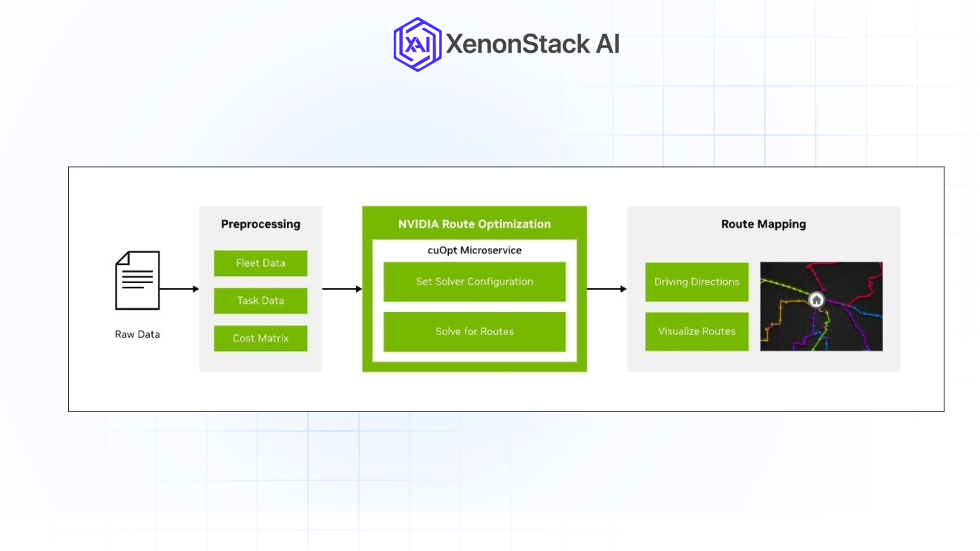This screenshot has width=980, height=551.
Task: Click the Preprocessing heading
Action: 260,224
